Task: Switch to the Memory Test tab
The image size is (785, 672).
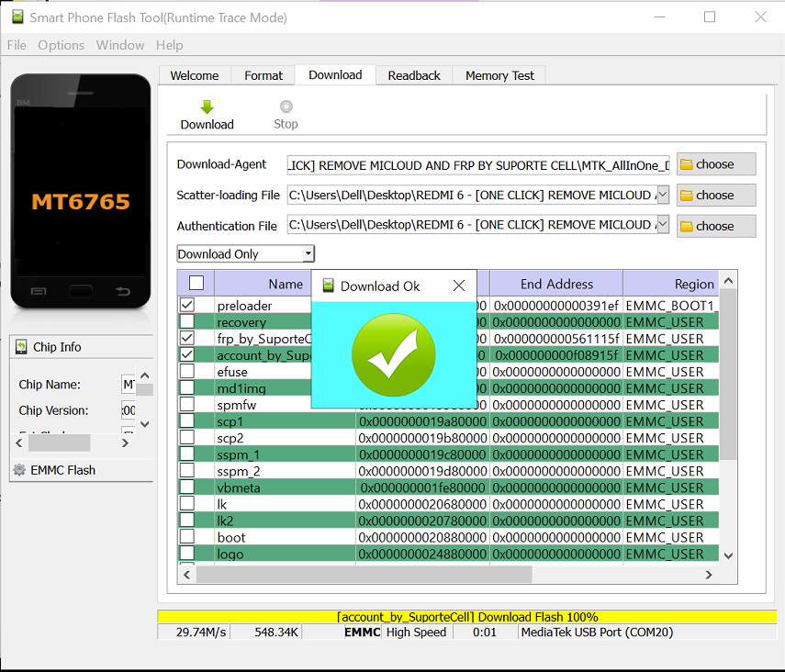Action: 499,75
